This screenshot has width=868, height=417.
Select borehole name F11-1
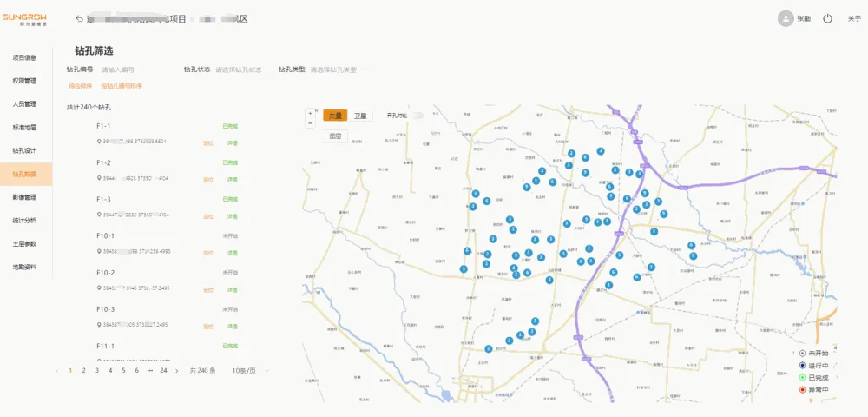[105, 346]
